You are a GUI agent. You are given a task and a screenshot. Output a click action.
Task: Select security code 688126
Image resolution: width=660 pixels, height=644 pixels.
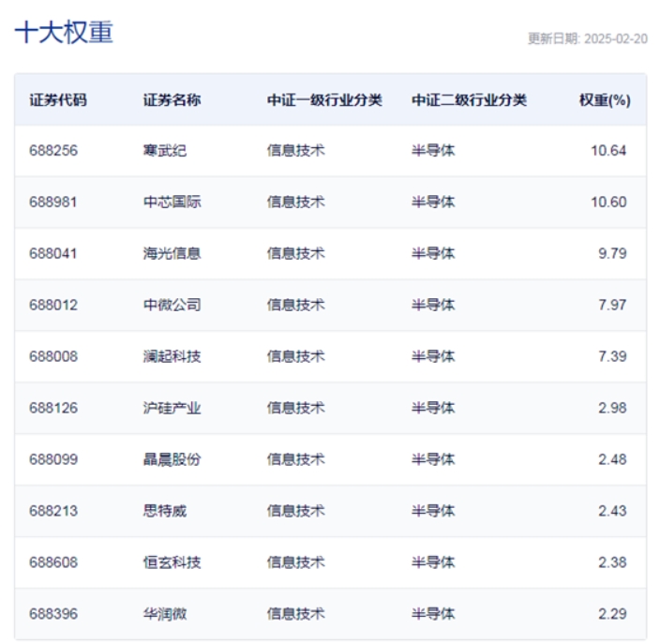(53, 408)
